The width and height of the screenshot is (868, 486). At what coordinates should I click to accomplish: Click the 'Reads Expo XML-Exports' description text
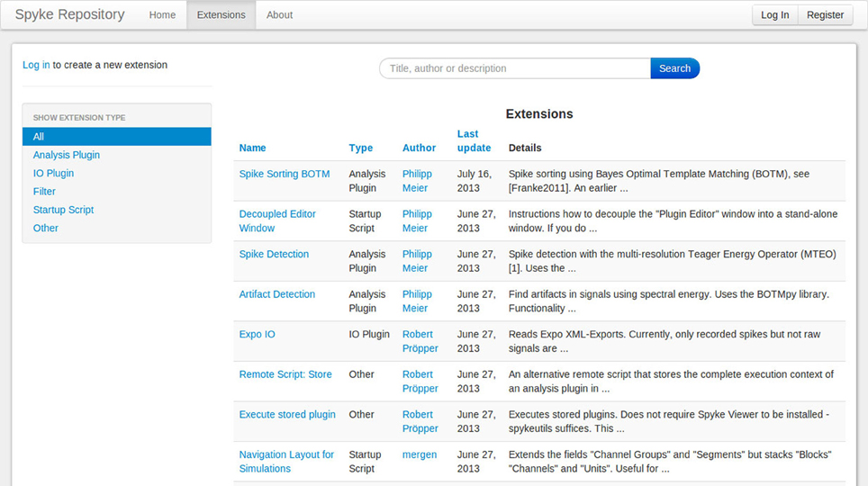[x=665, y=341]
